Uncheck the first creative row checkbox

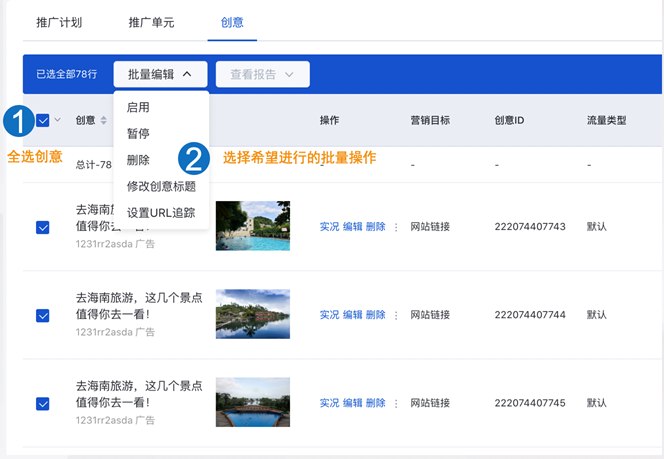pos(43,227)
